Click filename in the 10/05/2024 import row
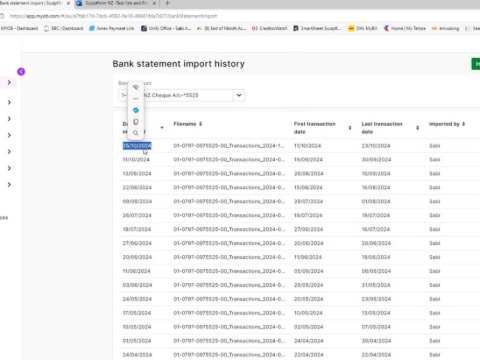Screen dimensions: 480x360 tap(229, 327)
